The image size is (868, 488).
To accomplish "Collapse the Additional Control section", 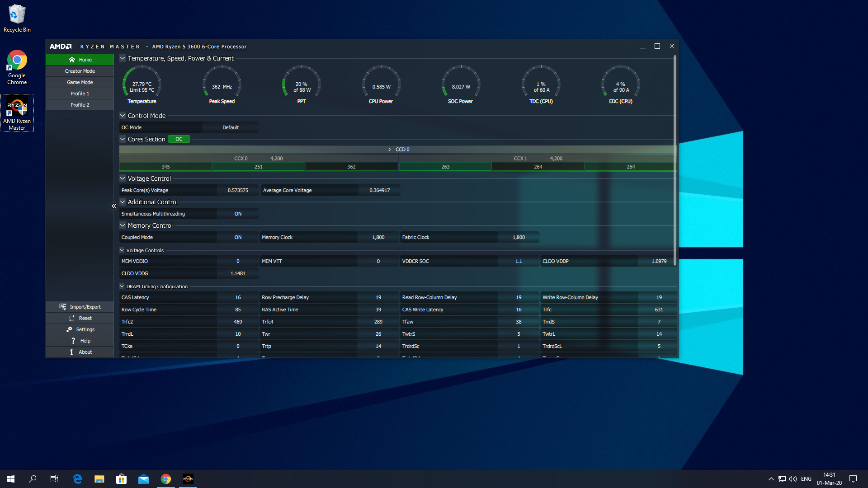I will tap(123, 202).
